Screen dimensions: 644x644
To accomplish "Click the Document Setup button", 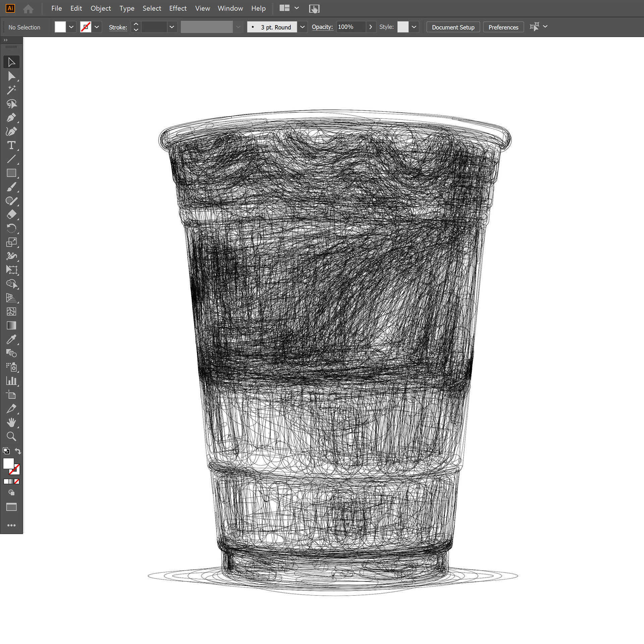I will 453,27.
